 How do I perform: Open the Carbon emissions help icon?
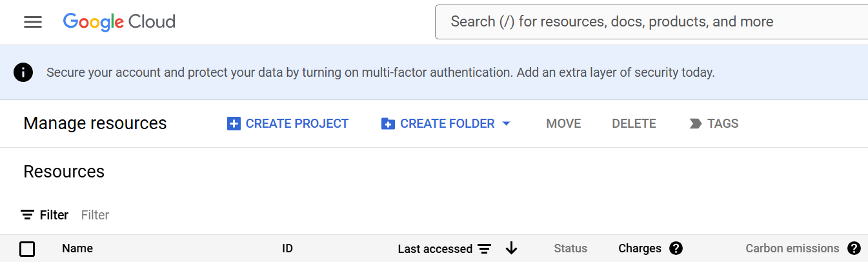pyautogui.click(x=854, y=248)
